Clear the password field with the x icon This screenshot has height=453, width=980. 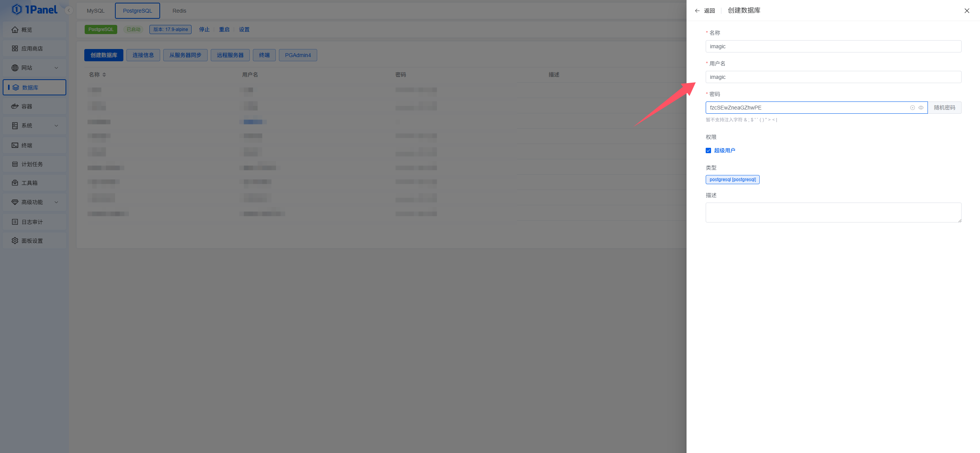(x=913, y=108)
